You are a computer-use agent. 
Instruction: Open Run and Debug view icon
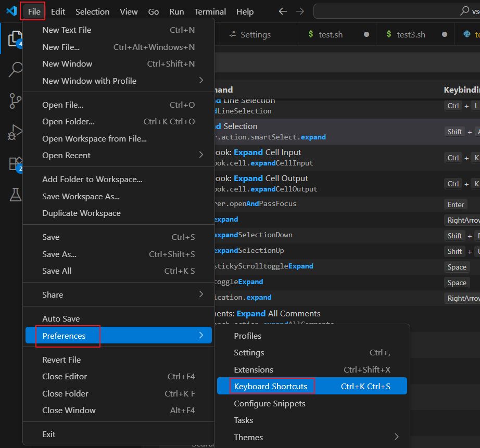coord(15,132)
